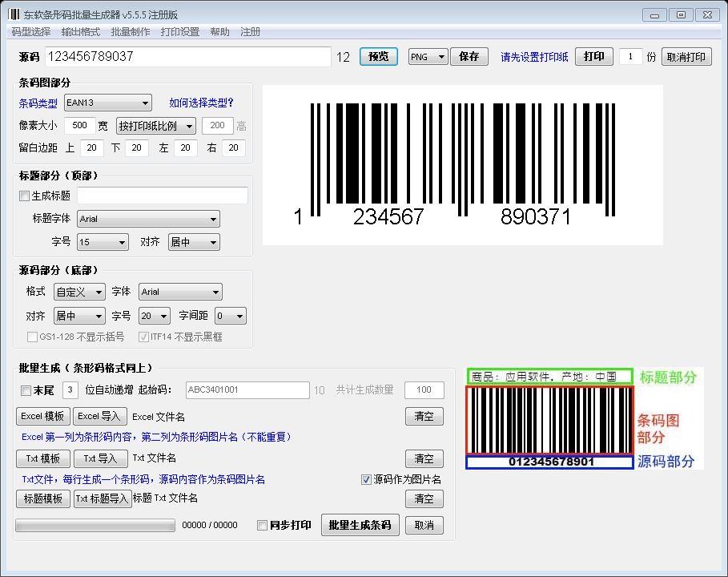Click the 条码类型 label link

[38, 103]
